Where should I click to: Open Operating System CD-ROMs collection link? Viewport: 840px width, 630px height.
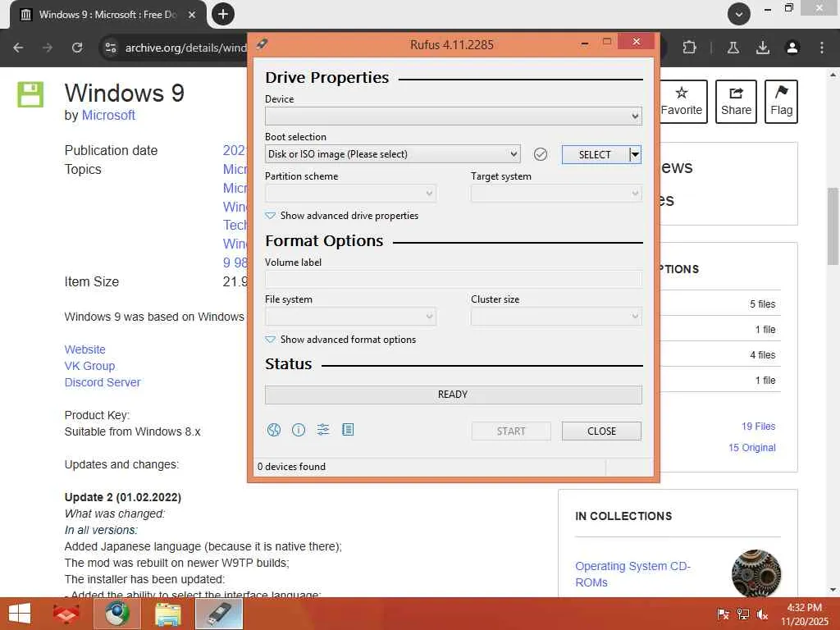point(632,574)
